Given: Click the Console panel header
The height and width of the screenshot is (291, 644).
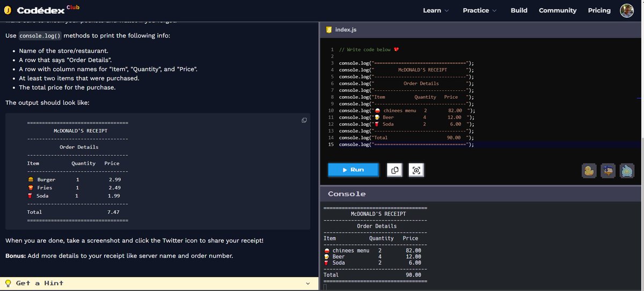Looking at the screenshot, I should [x=481, y=194].
